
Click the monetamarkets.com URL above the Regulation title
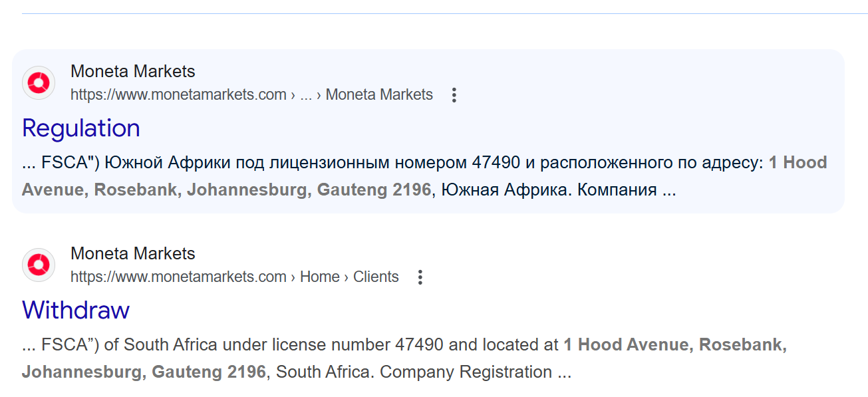point(251,95)
